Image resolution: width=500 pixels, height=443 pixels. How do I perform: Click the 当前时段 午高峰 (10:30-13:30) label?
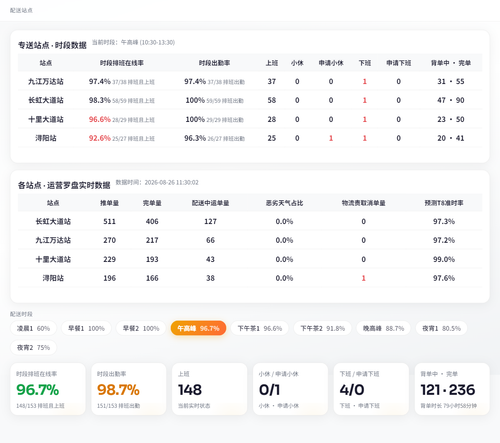(133, 42)
